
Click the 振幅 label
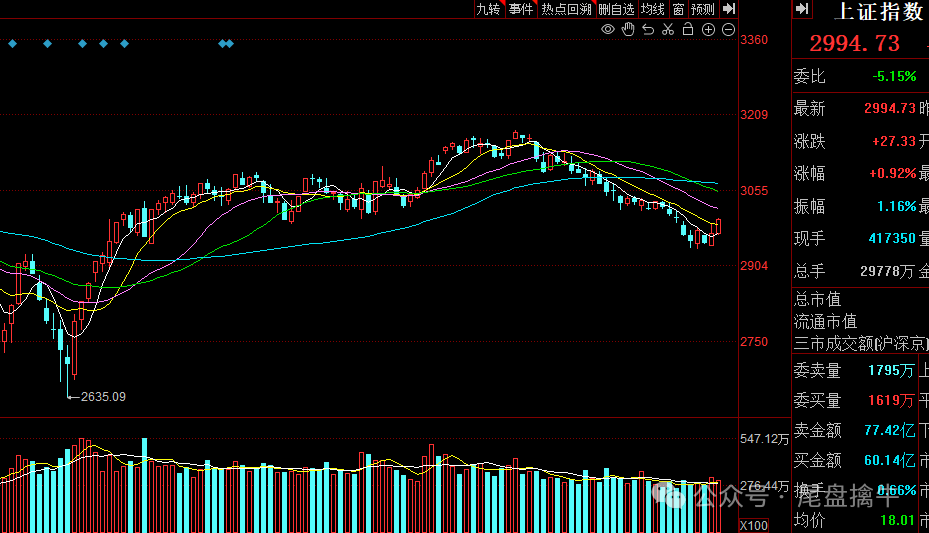point(809,207)
